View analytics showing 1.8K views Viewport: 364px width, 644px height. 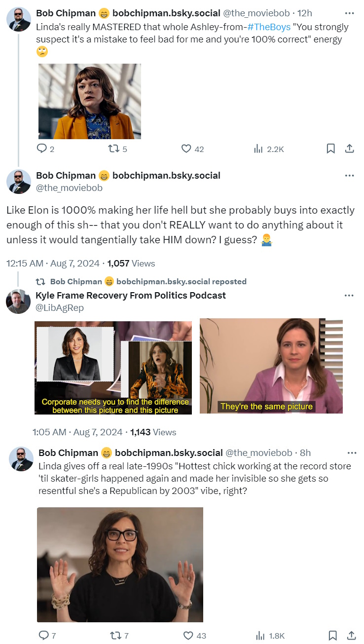pyautogui.click(x=259, y=636)
